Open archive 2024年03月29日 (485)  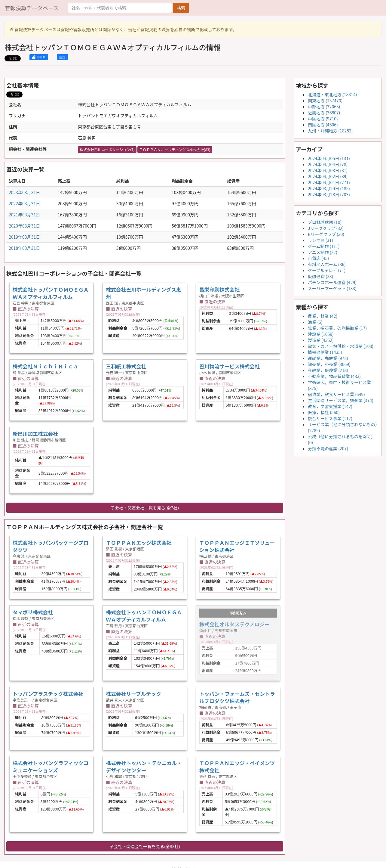click(x=329, y=189)
